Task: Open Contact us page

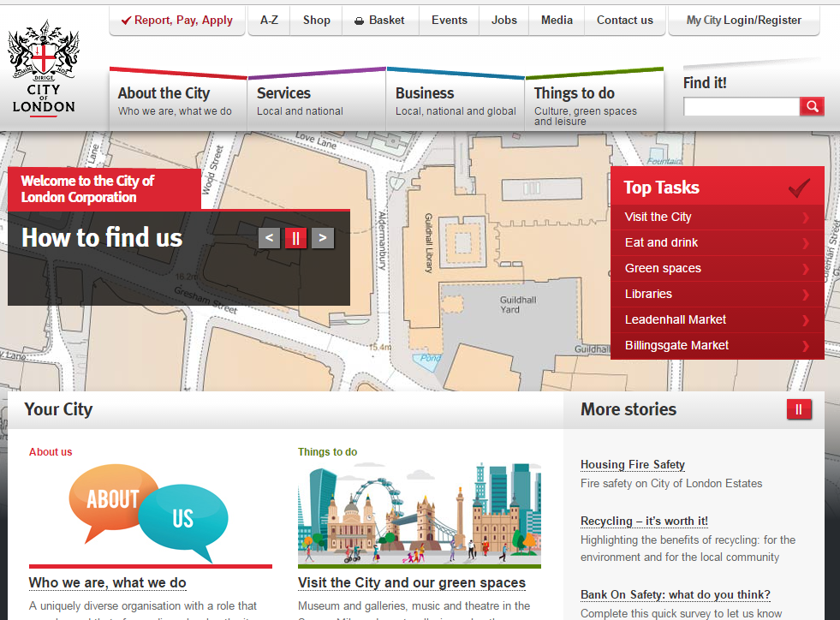Action: tap(624, 21)
